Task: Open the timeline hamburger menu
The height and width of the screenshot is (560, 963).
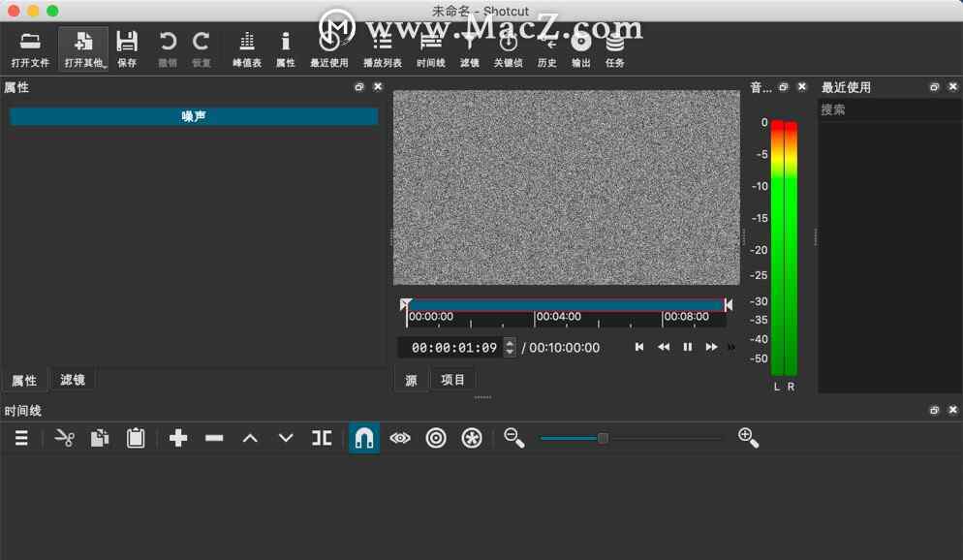Action: 21,438
